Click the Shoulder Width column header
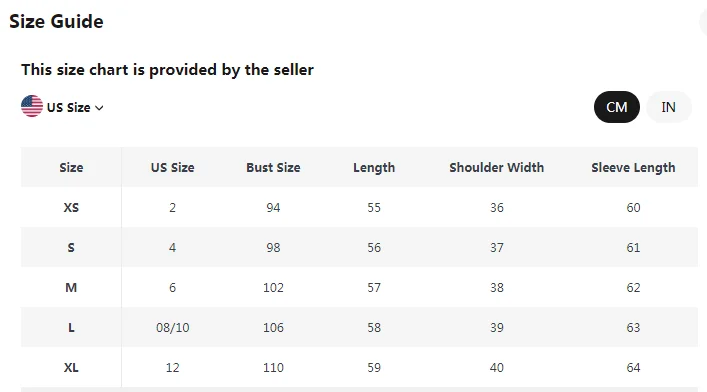Image resolution: width=707 pixels, height=392 pixels. point(496,167)
